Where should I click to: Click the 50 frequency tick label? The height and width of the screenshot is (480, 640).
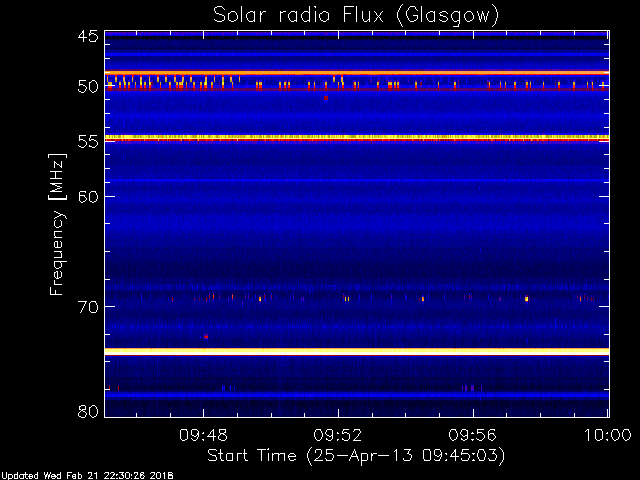88,86
